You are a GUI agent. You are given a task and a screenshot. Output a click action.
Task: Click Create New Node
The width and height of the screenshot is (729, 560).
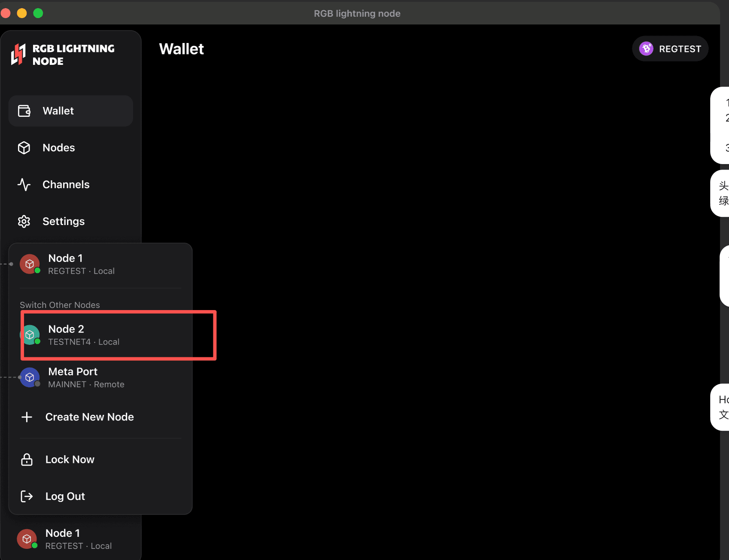(x=100, y=417)
